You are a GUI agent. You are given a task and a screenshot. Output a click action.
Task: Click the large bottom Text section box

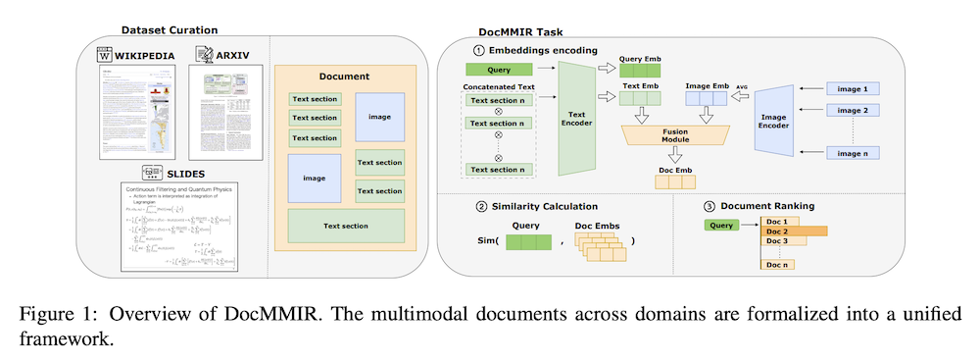tap(346, 226)
